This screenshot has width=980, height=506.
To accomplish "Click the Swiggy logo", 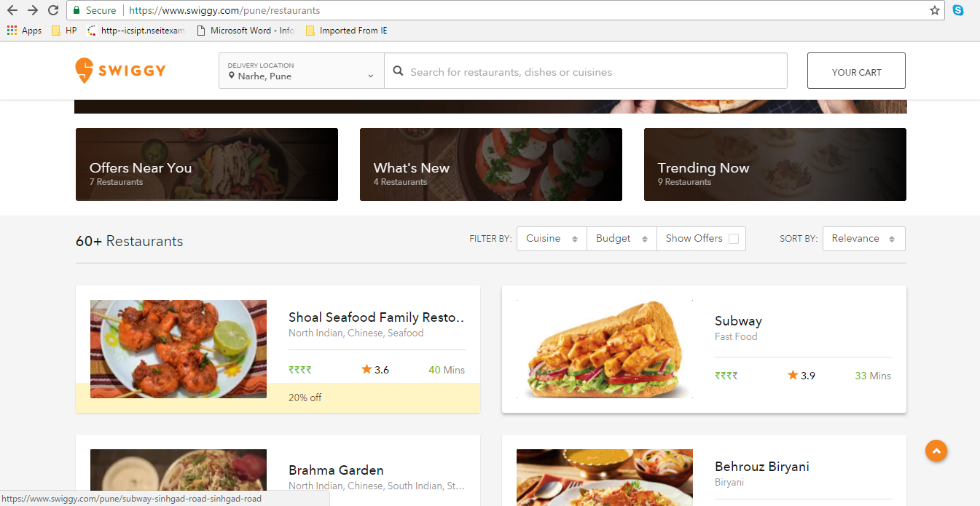I will pos(120,71).
